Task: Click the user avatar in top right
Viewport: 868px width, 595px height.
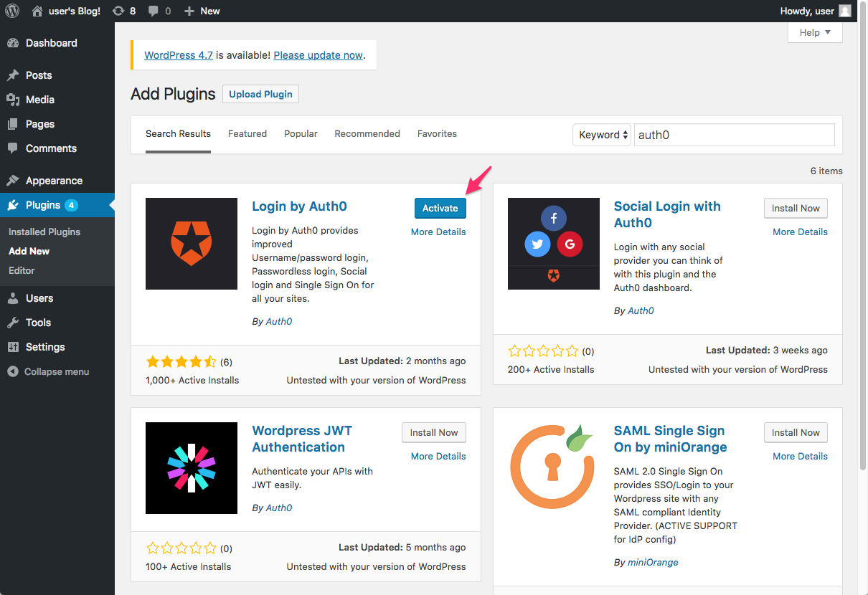Action: pos(844,11)
